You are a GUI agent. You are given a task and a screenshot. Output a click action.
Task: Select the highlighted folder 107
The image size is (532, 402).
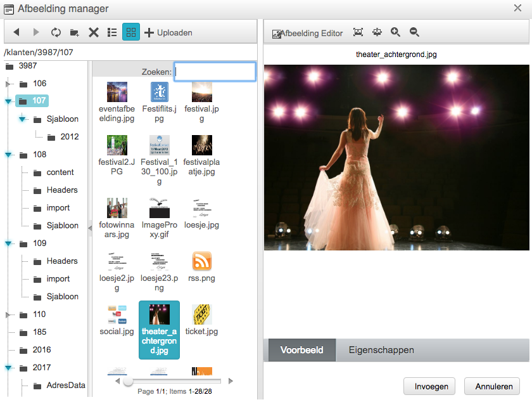pyautogui.click(x=32, y=101)
